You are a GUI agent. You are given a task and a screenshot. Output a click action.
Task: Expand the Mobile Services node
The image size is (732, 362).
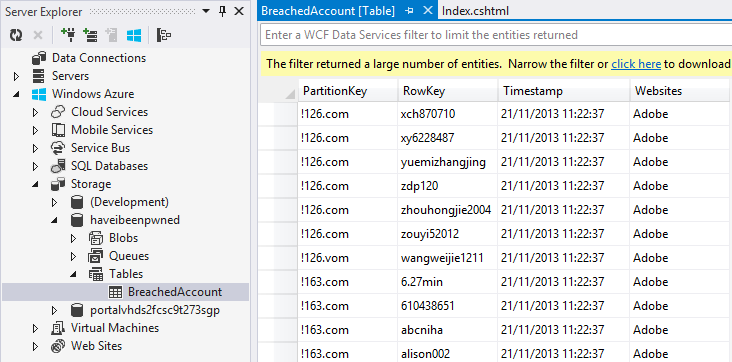click(35, 130)
